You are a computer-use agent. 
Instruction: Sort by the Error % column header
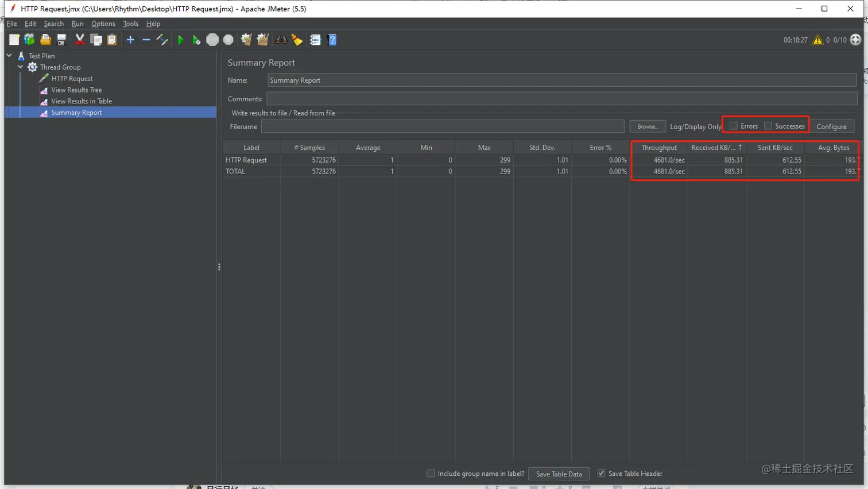(600, 148)
